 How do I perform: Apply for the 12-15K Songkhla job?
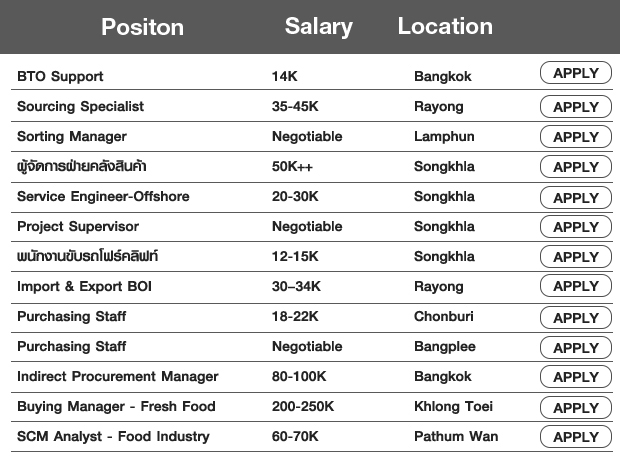coord(576,257)
